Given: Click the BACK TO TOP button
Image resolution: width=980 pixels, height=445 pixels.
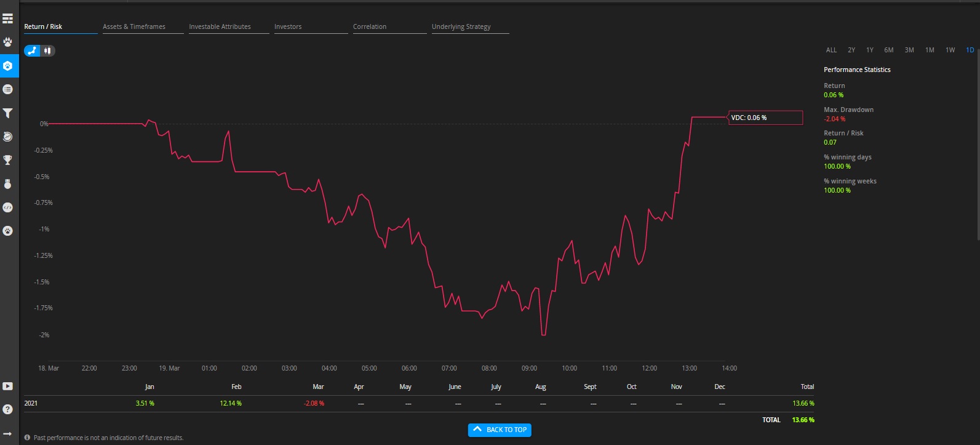Looking at the screenshot, I should (500, 430).
